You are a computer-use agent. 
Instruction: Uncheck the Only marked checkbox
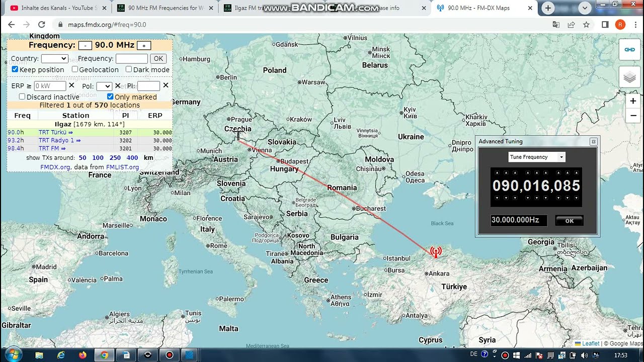(110, 97)
